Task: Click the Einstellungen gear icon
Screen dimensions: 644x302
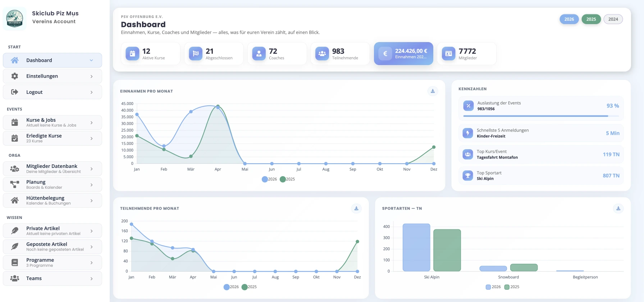Action: pyautogui.click(x=15, y=76)
